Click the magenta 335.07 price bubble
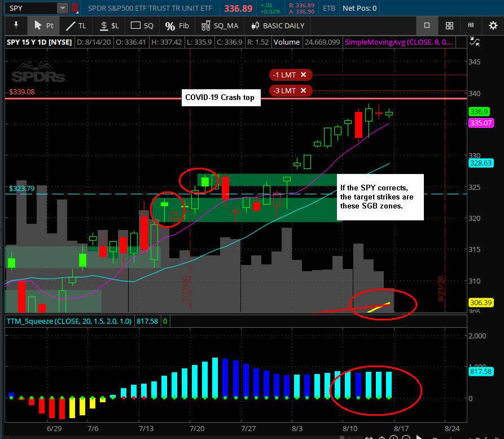504x439 pixels. [481, 123]
